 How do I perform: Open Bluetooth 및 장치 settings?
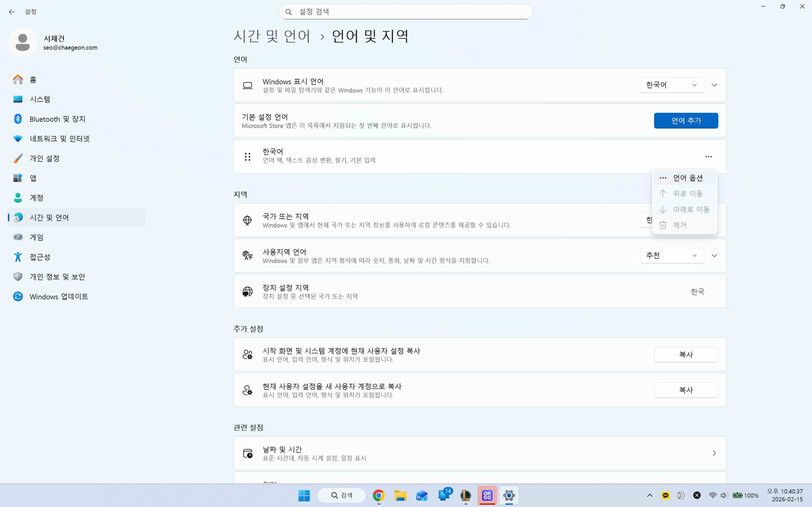(x=57, y=119)
